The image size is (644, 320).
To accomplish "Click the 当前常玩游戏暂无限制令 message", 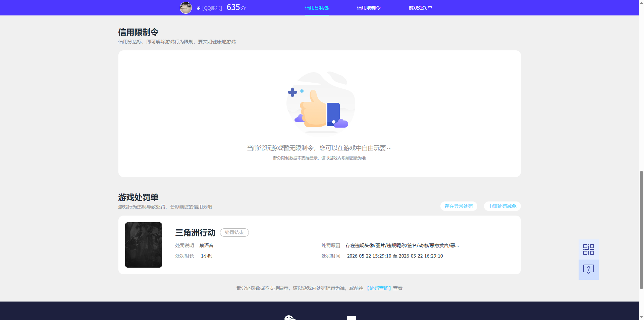I will [319, 148].
